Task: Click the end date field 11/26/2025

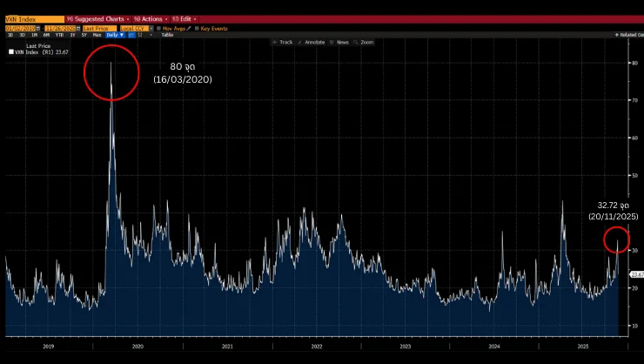Action: coord(60,29)
